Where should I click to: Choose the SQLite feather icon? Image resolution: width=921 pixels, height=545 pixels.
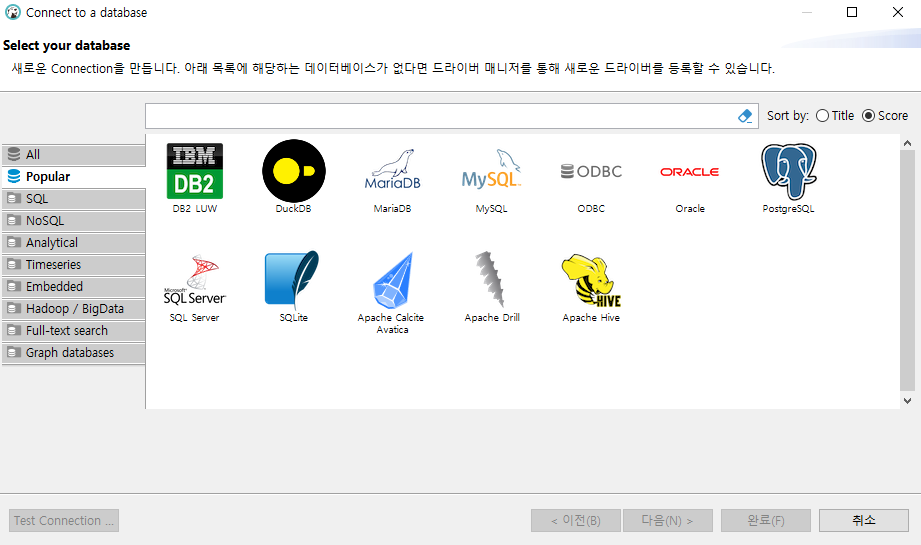pyautogui.click(x=292, y=280)
